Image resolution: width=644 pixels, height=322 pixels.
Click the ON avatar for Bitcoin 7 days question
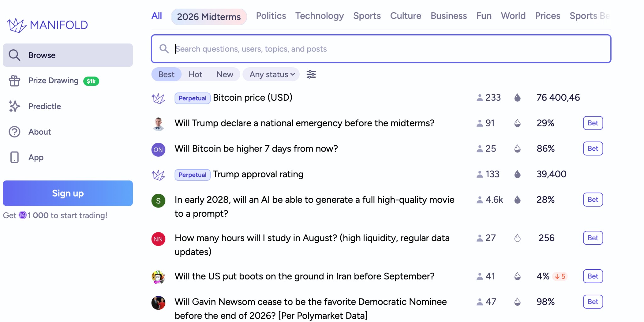click(x=158, y=150)
